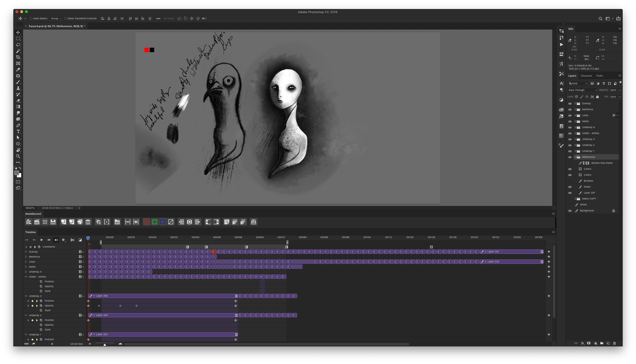
Task: Enable Show Transform Controls checkbox
Action: [x=65, y=19]
